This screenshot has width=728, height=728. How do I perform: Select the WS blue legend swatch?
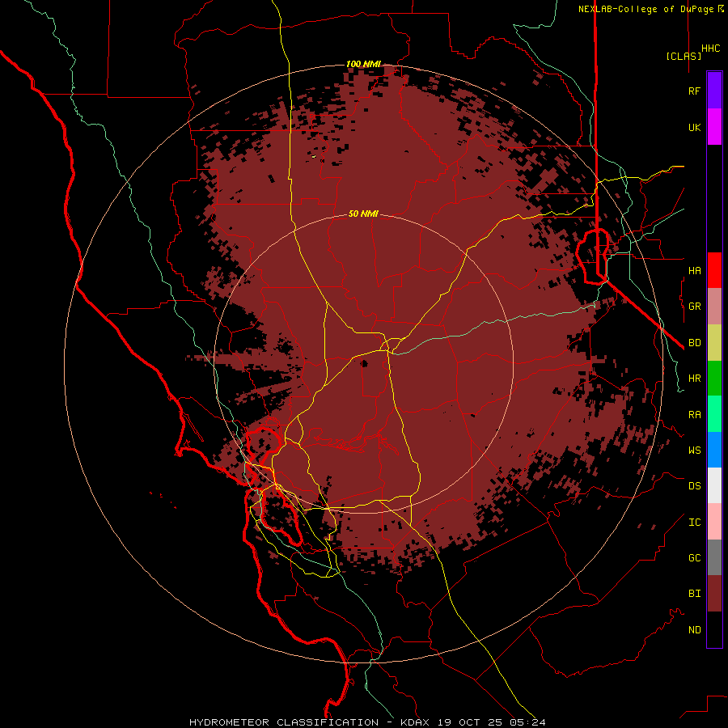tap(714, 450)
